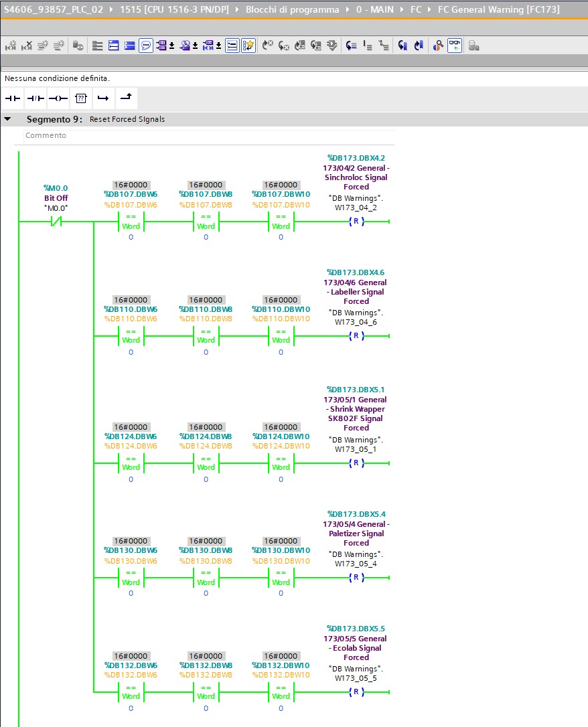
Task: Select %DB110.DBW8 comparator operand
Action: click(x=206, y=309)
